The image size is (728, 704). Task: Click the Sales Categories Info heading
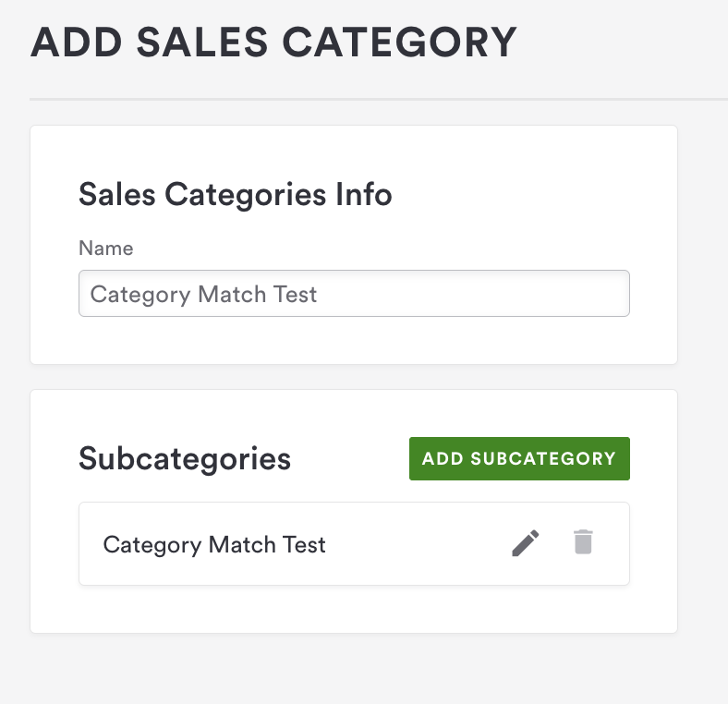click(236, 195)
